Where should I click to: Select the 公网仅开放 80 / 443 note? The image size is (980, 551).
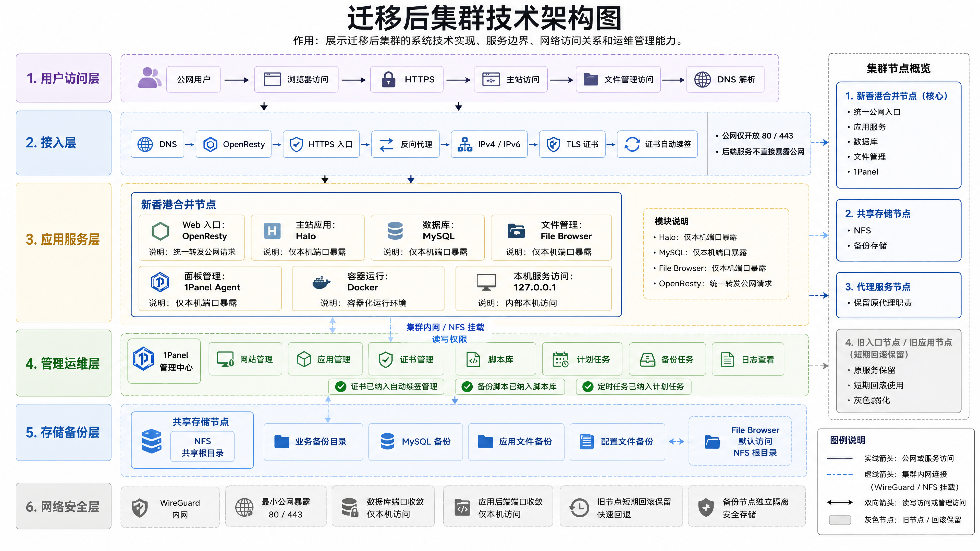point(757,136)
